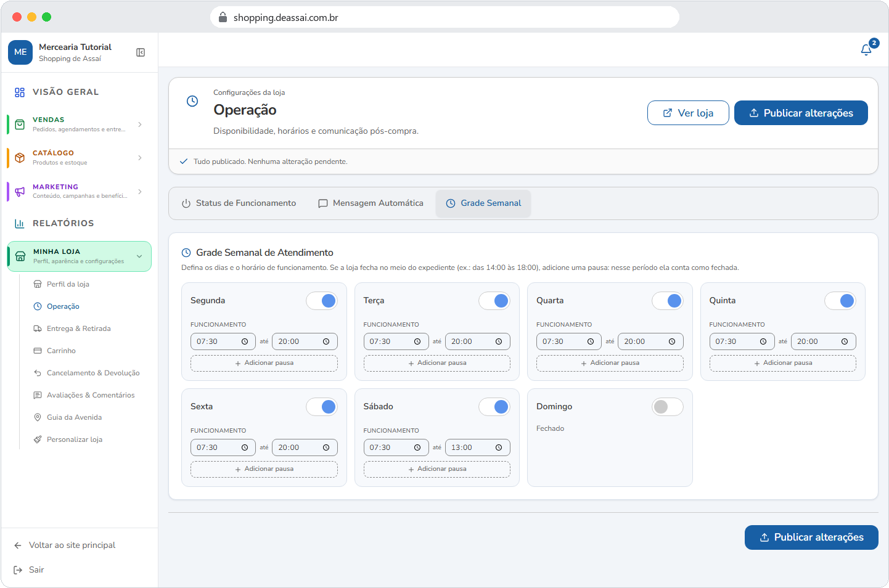Click the Relatórios chart icon
This screenshot has width=889, height=588.
[x=20, y=224]
